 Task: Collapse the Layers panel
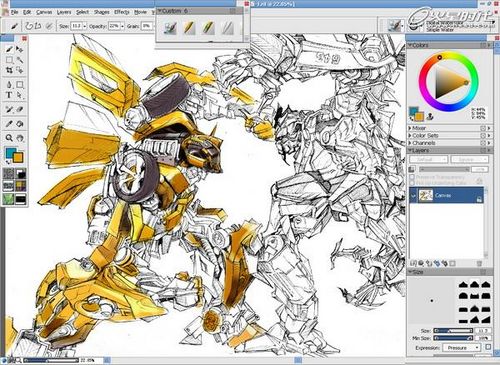[410, 150]
